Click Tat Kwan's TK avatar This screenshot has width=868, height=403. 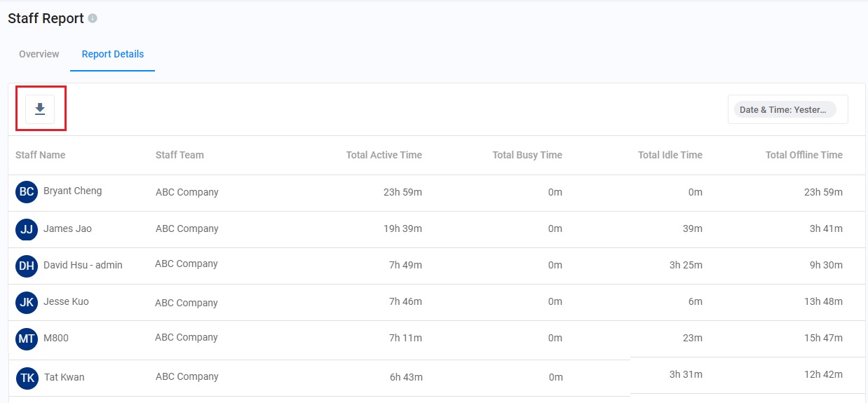27,378
